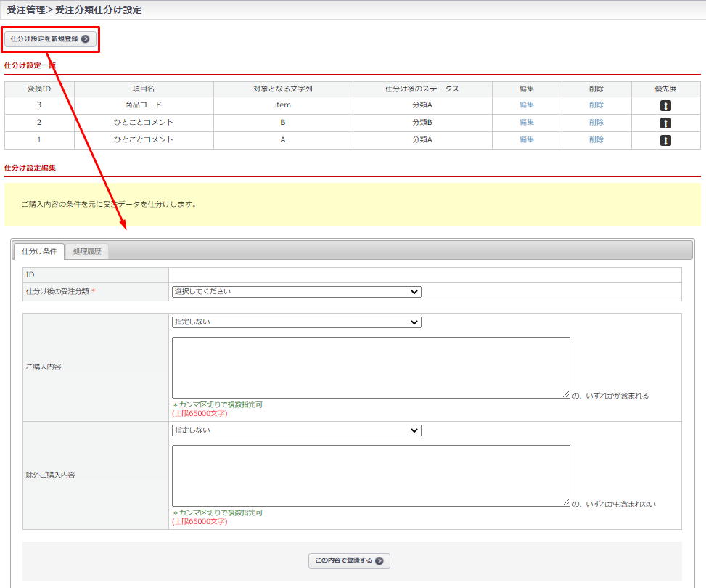Expand ご購入内容 field selector dropdown
706x588 pixels.
[296, 322]
